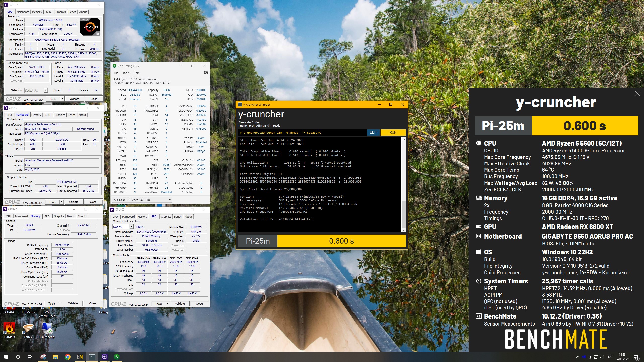Click the Windows Start button

click(6, 357)
